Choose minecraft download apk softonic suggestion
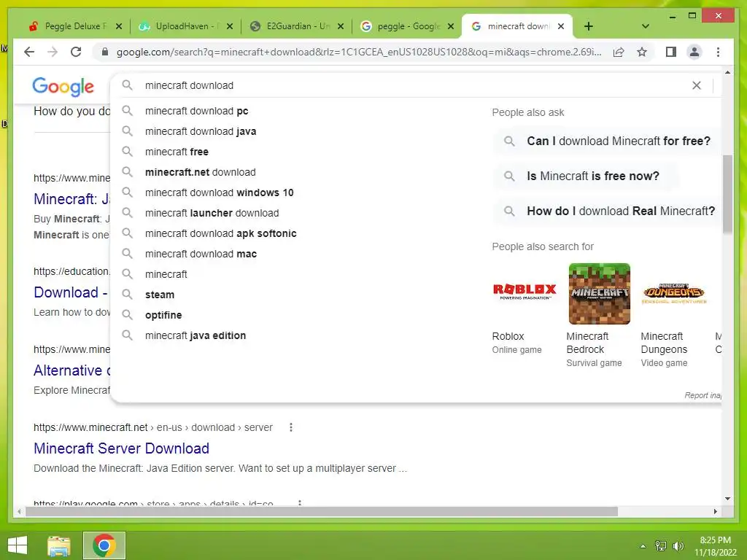 click(220, 234)
